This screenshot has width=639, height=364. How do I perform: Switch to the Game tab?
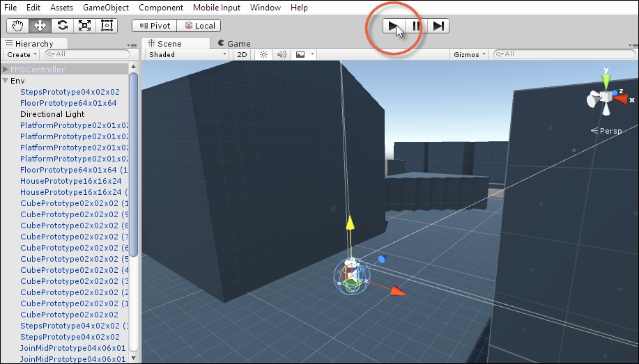[x=234, y=44]
